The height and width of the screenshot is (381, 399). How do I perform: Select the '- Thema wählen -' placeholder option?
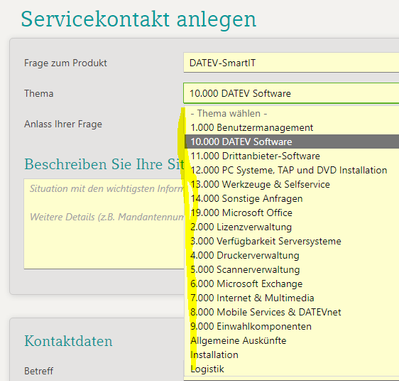292,113
